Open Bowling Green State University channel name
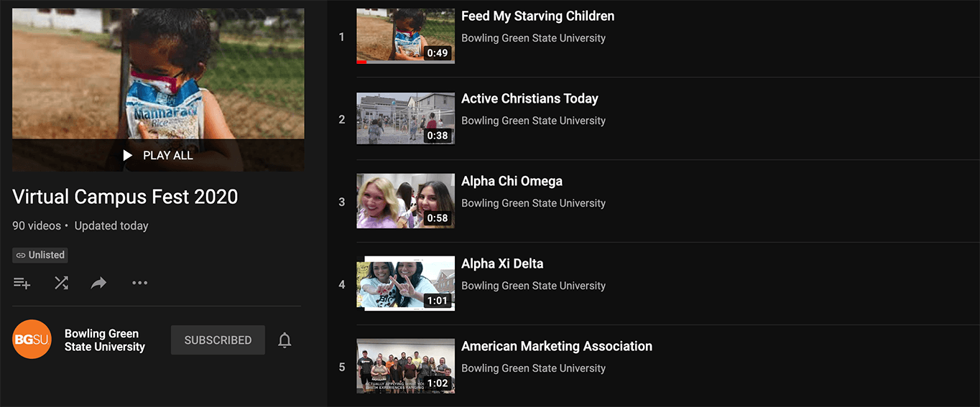 click(104, 340)
